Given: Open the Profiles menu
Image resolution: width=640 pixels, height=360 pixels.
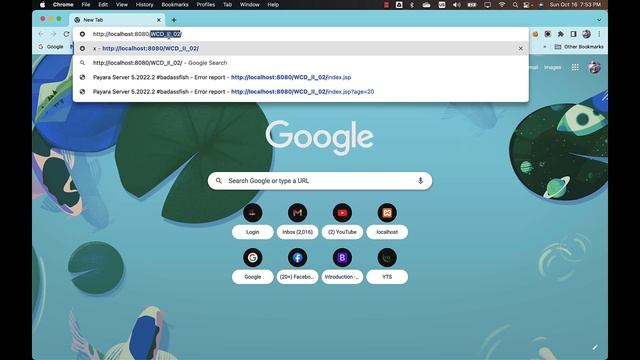Looking at the screenshot, I should (206, 5).
